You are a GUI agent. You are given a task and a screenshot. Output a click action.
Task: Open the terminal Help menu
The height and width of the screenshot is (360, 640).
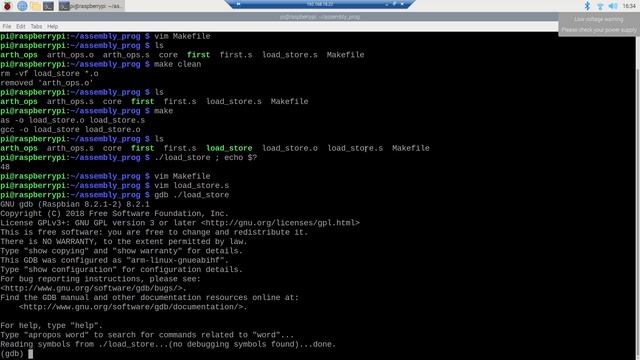pos(53,27)
